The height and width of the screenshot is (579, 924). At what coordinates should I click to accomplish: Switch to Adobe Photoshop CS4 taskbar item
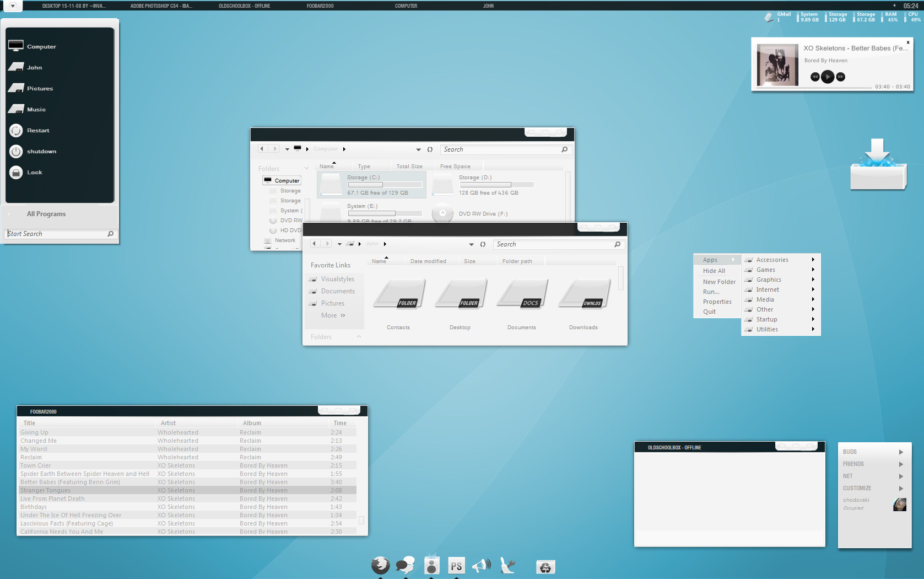click(161, 6)
